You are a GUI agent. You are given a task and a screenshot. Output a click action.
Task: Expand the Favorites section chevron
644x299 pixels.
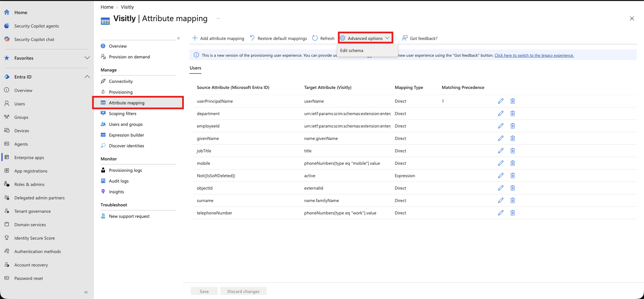coord(87,58)
